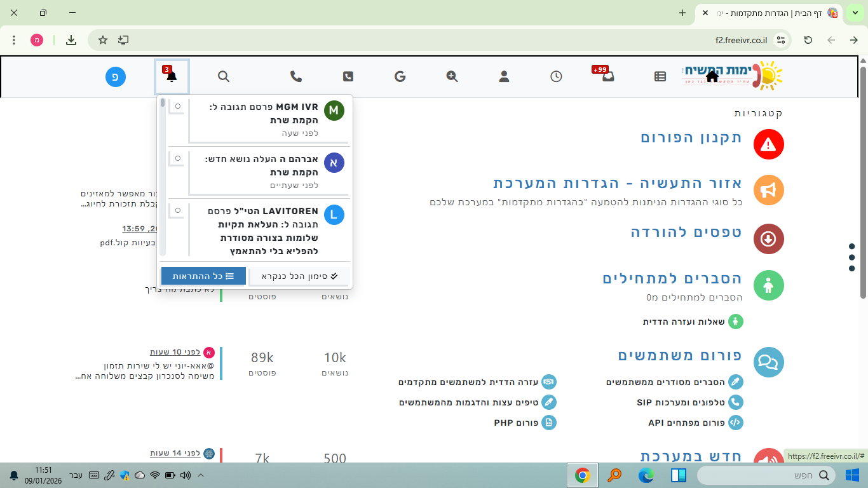Select the פורום PHP code icon
Viewport: 868px width, 488px height.
pos(549,423)
